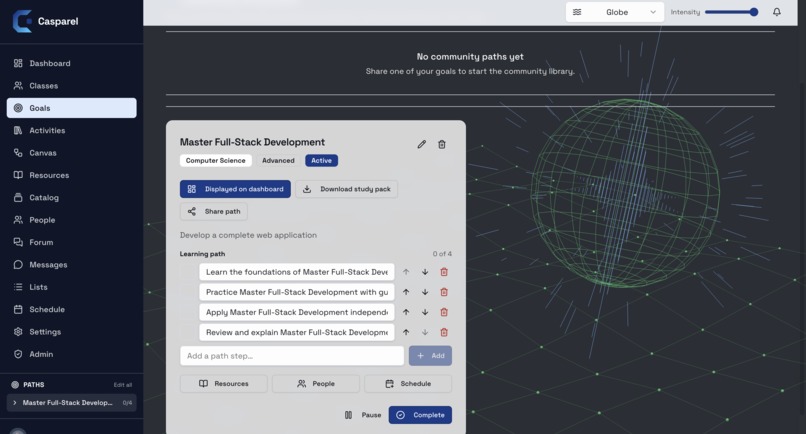806x434 pixels.
Task: Click 'Edit all' in the Paths section
Action: [122, 385]
